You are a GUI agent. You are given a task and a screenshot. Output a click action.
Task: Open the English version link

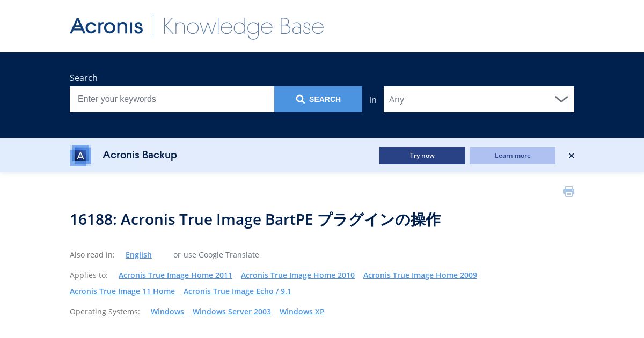(x=138, y=255)
